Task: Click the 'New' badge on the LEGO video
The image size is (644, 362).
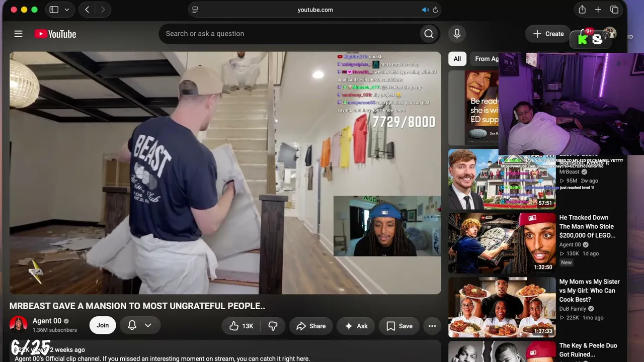Action: coord(567,262)
